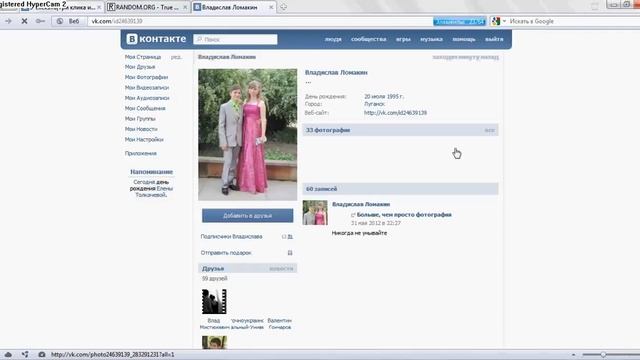Open музыка in the VK top menu
The image size is (640, 360).
(431, 39)
